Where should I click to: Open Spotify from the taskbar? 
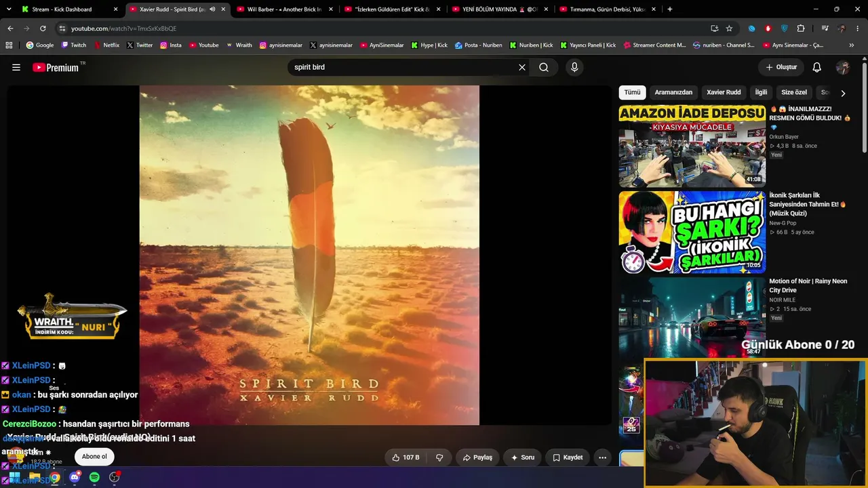[x=94, y=477]
